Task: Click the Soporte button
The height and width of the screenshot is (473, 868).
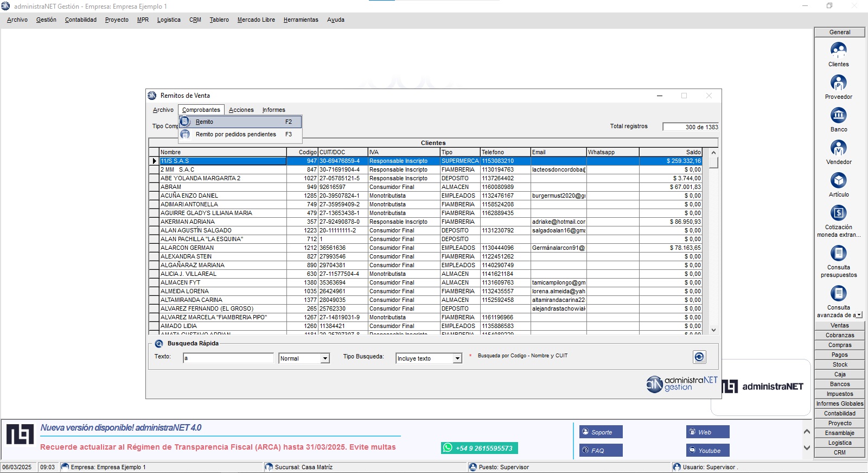Action: [x=601, y=432]
